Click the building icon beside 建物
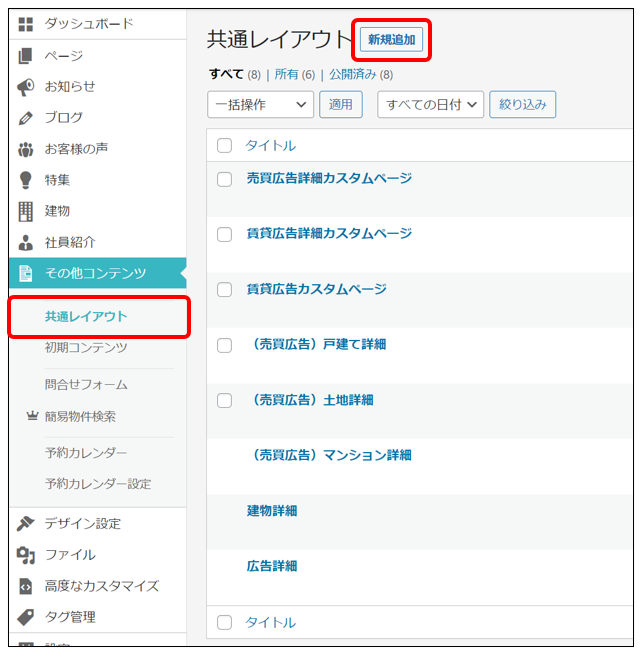This screenshot has height=657, width=643. pyautogui.click(x=26, y=211)
